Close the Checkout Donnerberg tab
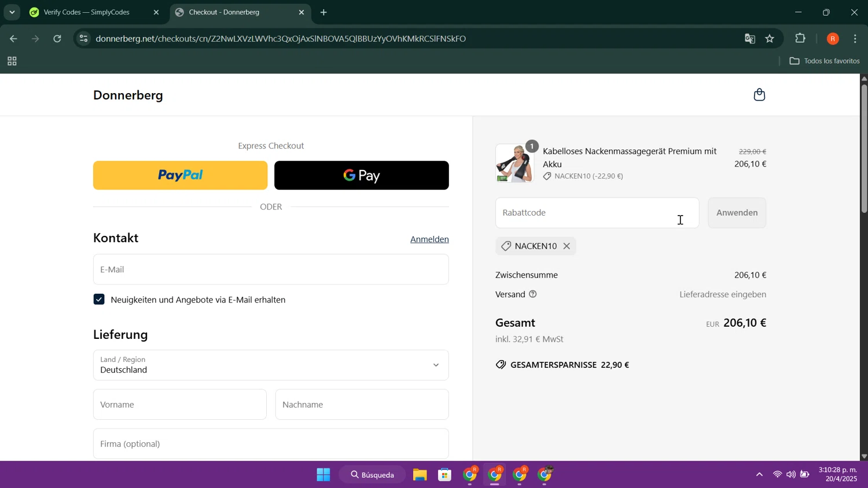Viewport: 868px width, 488px height. click(301, 12)
